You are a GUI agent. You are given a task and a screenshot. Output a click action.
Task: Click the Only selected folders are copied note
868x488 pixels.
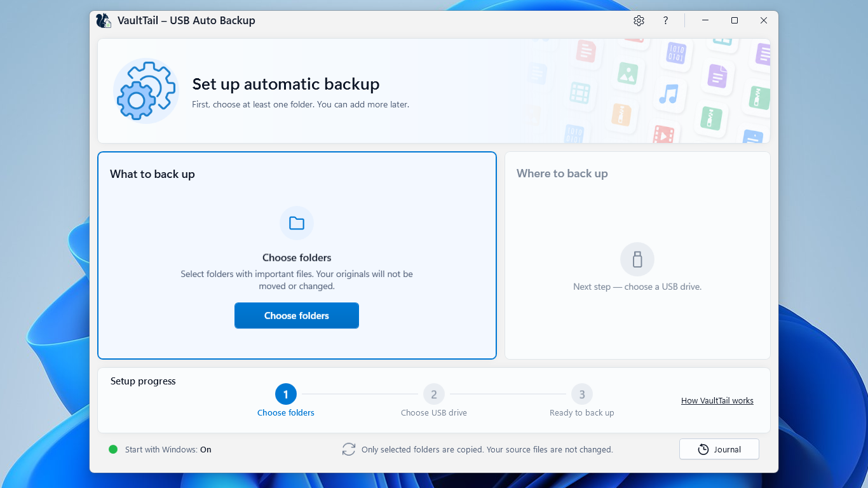487,449
